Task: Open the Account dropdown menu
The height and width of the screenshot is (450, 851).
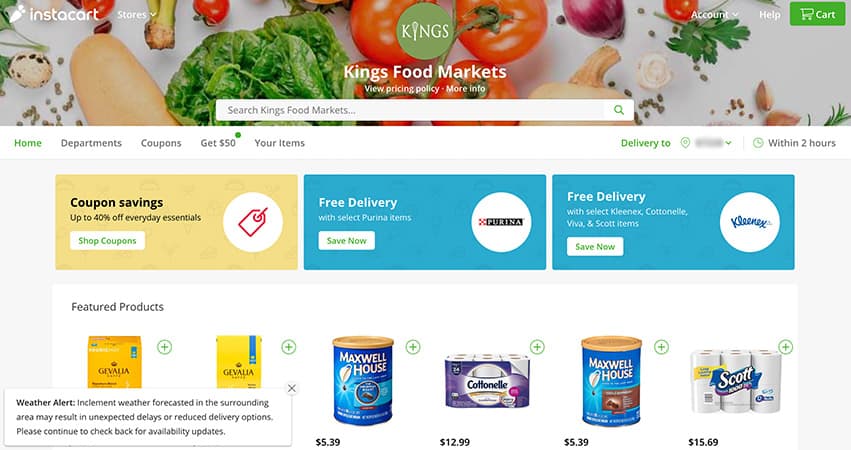Action: (714, 15)
